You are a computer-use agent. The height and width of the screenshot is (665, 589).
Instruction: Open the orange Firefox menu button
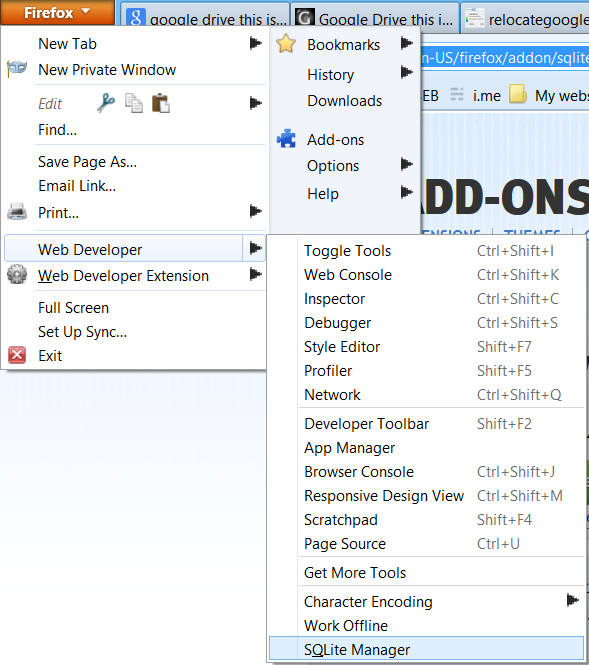click(57, 12)
